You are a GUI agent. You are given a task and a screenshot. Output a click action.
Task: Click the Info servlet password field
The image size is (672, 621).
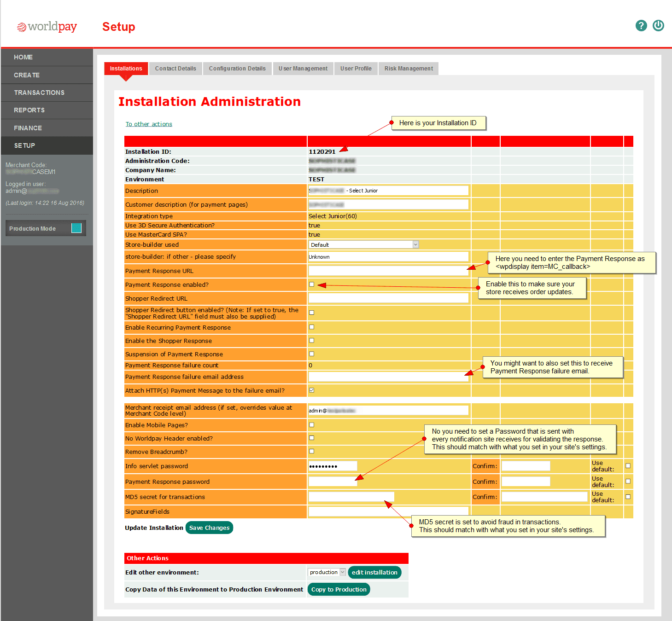click(x=333, y=466)
